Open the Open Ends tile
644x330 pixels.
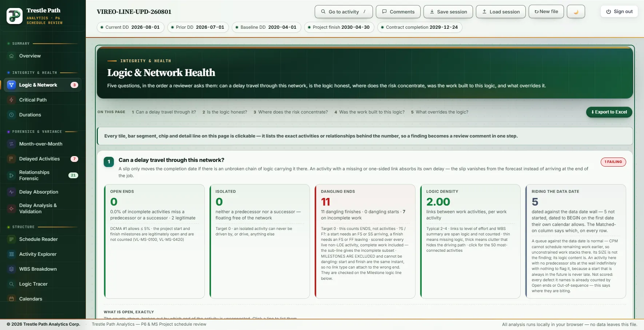point(154,241)
